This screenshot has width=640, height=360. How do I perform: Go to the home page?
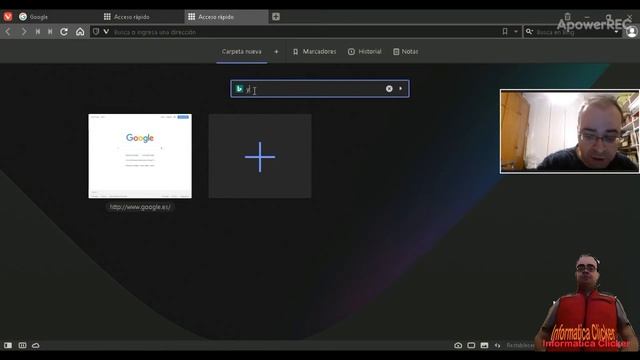[x=80, y=31]
